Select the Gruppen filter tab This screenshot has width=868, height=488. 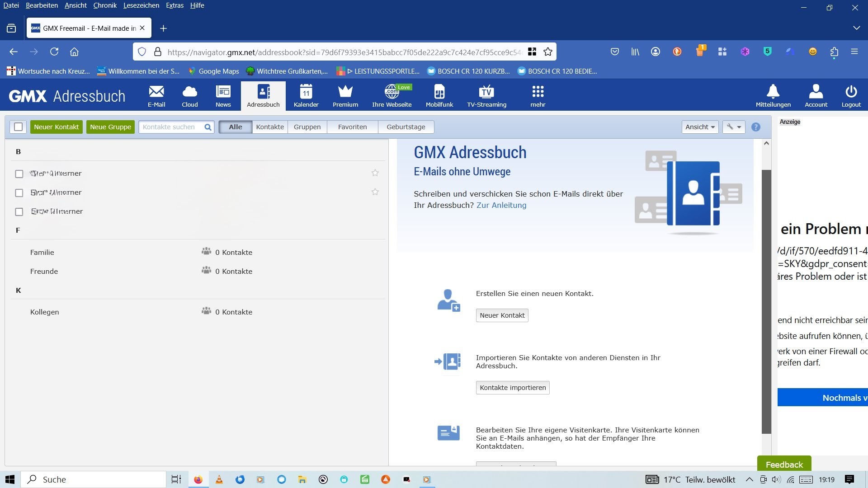[307, 127]
